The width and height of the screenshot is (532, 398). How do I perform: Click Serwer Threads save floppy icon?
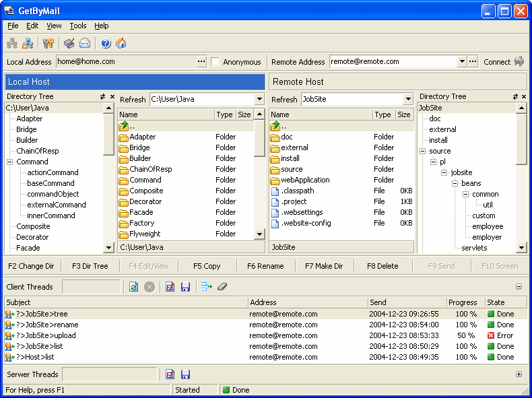pyautogui.click(x=185, y=374)
